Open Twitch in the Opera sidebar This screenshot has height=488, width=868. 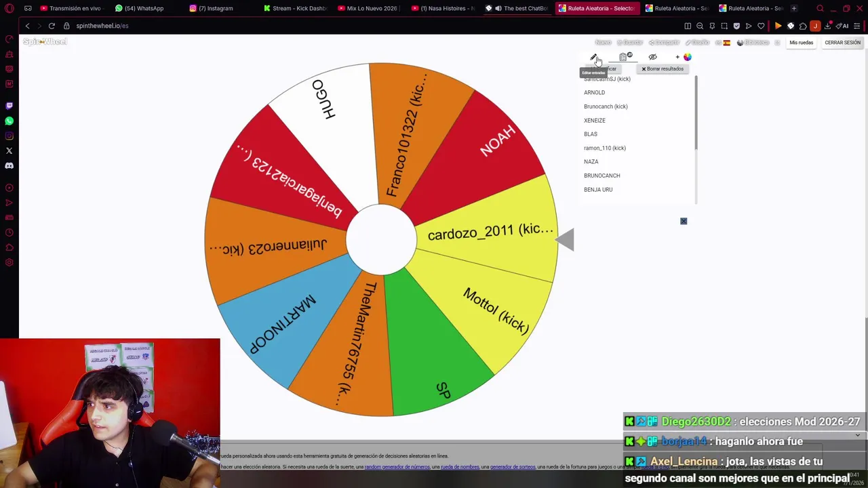click(x=9, y=106)
